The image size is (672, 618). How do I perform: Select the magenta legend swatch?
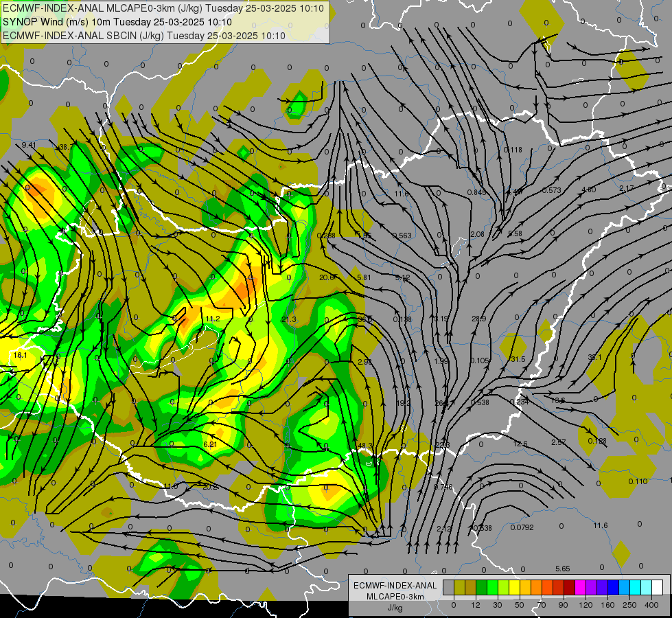(580, 587)
